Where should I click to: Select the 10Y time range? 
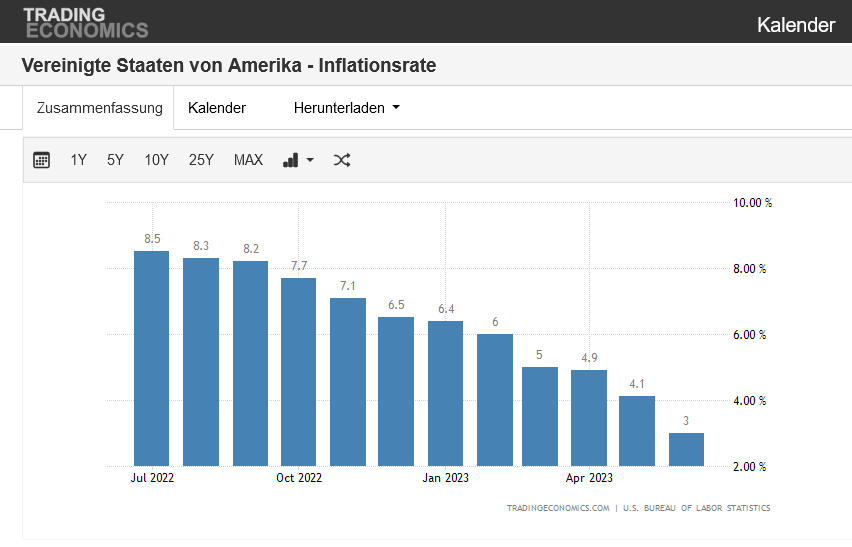(156, 160)
